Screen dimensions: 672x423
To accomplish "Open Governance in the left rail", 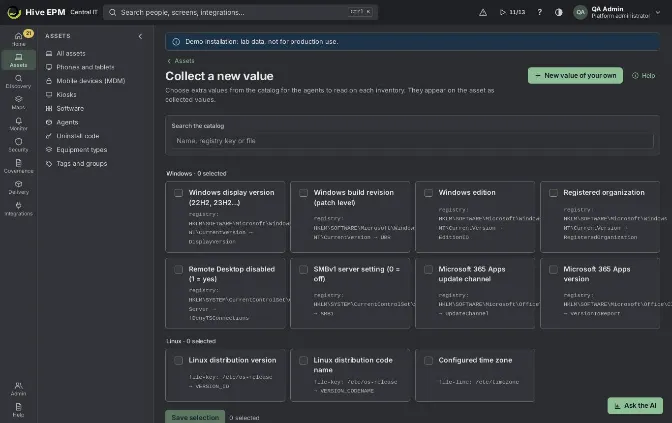I will tap(18, 166).
